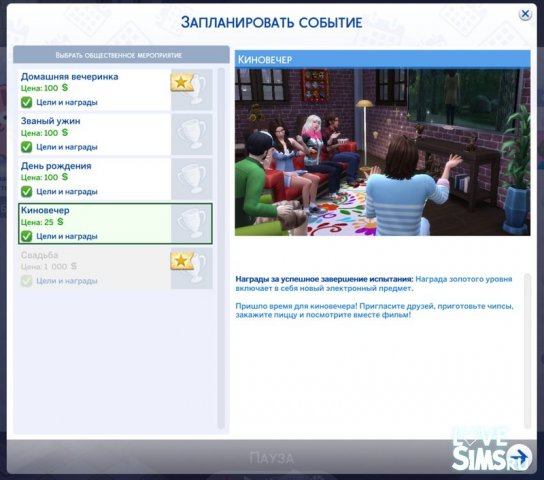Viewport: 544px width, 480px height.
Task: Select Званый ужин event
Action: (x=94, y=134)
